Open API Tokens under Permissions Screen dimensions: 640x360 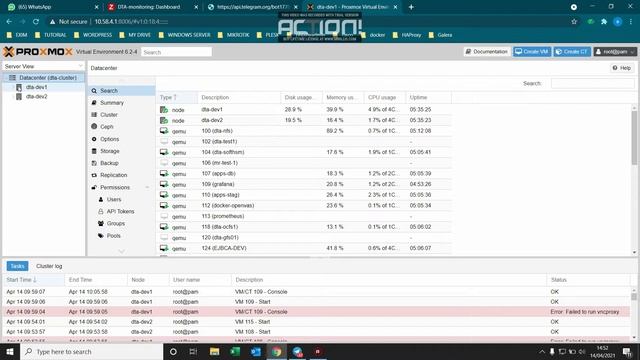pyautogui.click(x=120, y=211)
